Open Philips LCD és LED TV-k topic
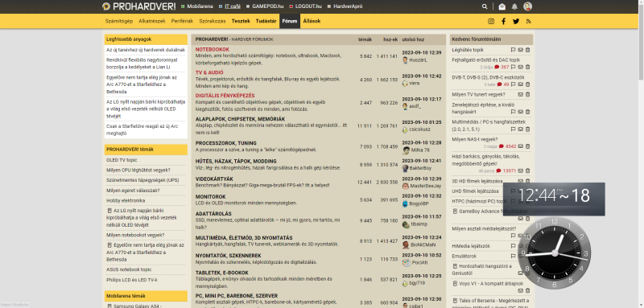 click(x=132, y=280)
